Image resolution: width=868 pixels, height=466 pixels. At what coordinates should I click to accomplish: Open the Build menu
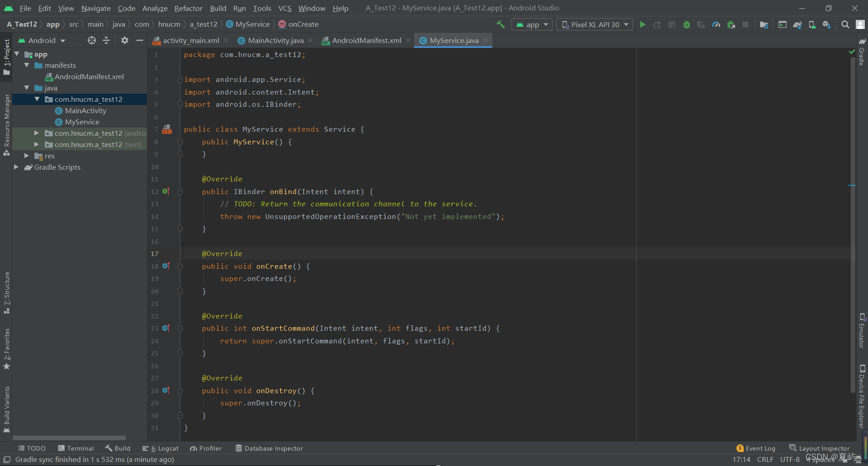click(x=218, y=8)
